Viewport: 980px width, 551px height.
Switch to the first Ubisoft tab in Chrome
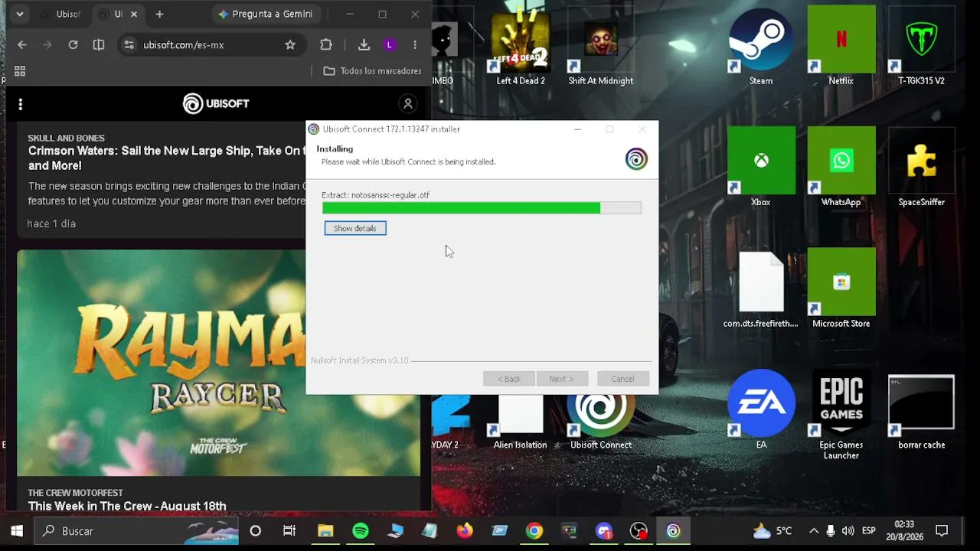tap(60, 14)
